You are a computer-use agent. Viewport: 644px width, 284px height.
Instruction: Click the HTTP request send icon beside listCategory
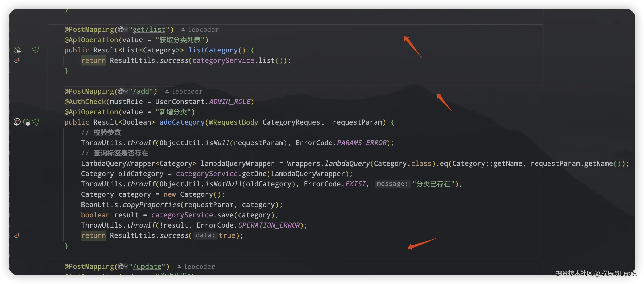pyautogui.click(x=35, y=50)
